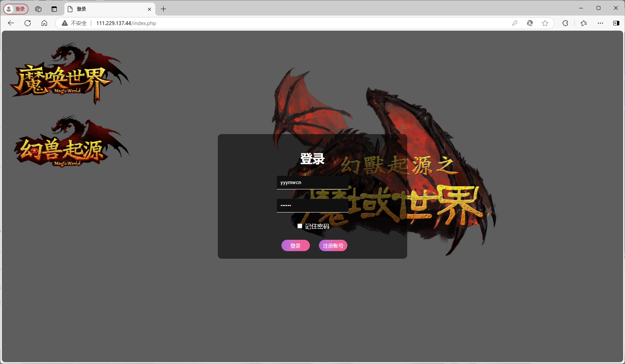The height and width of the screenshot is (364, 625).
Task: Click the 注册账号 register button
Action: tap(333, 246)
